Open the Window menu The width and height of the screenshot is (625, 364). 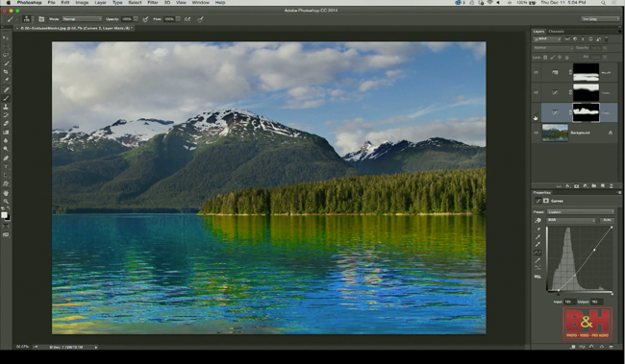pyautogui.click(x=201, y=2)
